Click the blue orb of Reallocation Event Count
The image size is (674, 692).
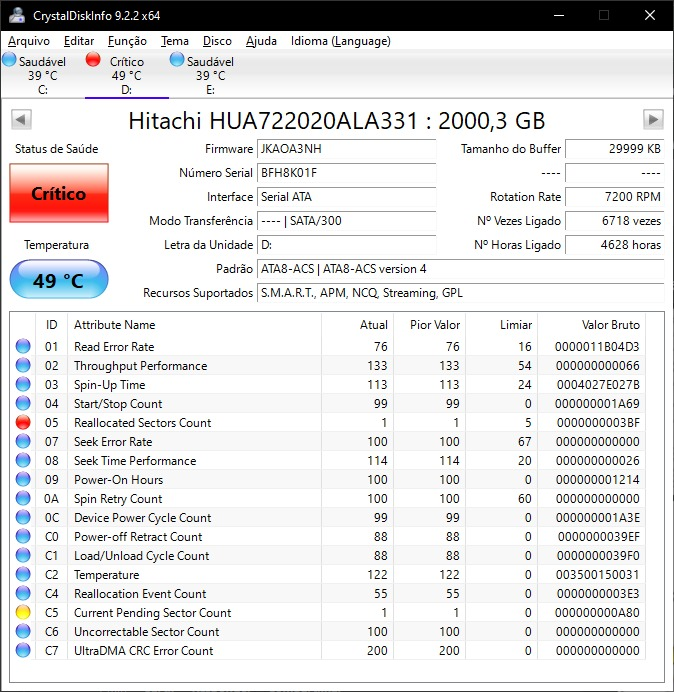point(23,593)
